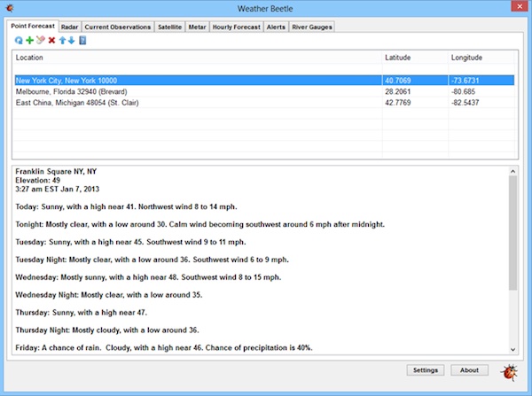This screenshot has height=396, width=532.
Task: Refresh the forecast with the blue refresh icon
Action: coord(19,41)
